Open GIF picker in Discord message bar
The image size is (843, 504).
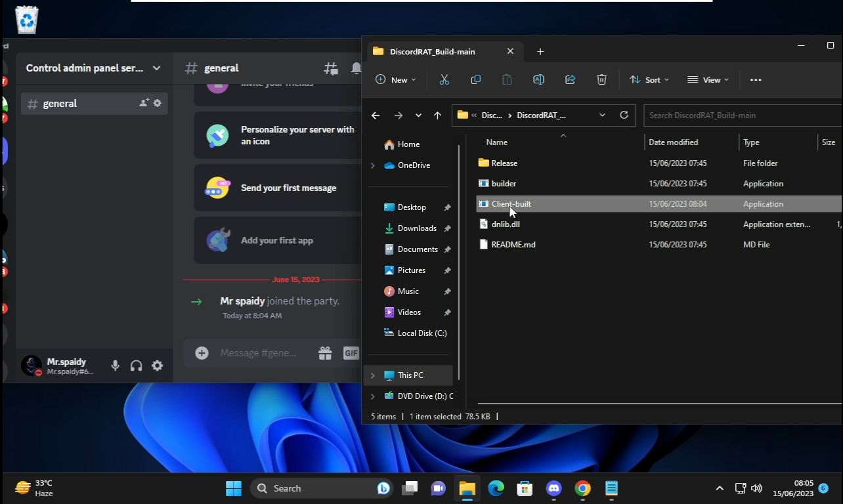pos(351,353)
